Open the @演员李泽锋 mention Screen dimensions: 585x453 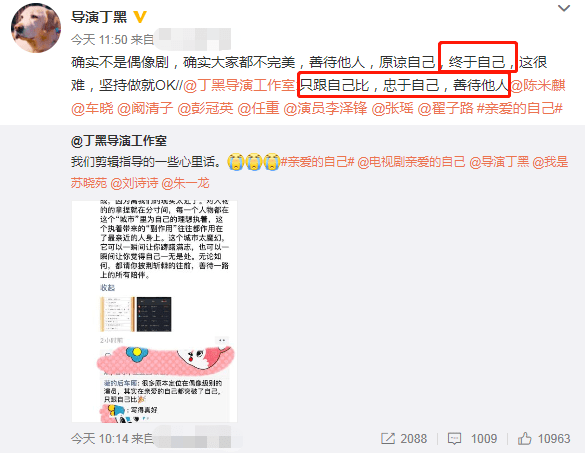click(x=325, y=108)
